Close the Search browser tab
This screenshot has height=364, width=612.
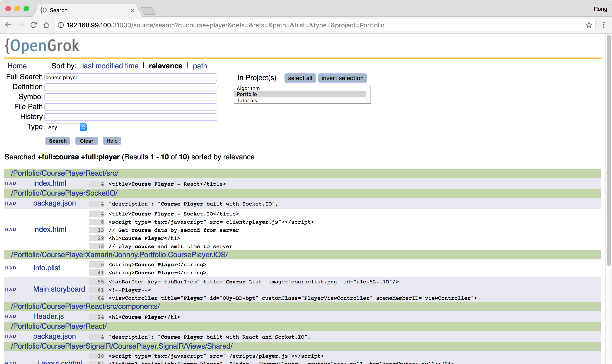tap(133, 10)
